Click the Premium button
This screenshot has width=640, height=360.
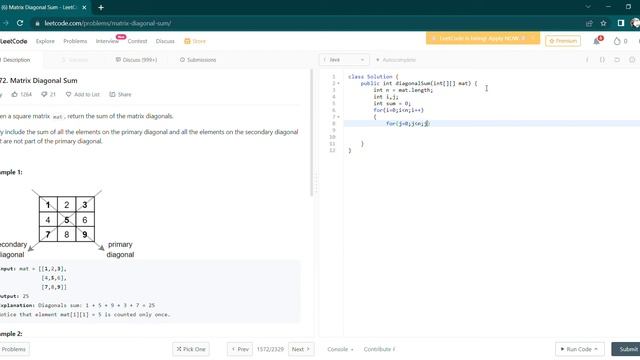click(x=563, y=41)
